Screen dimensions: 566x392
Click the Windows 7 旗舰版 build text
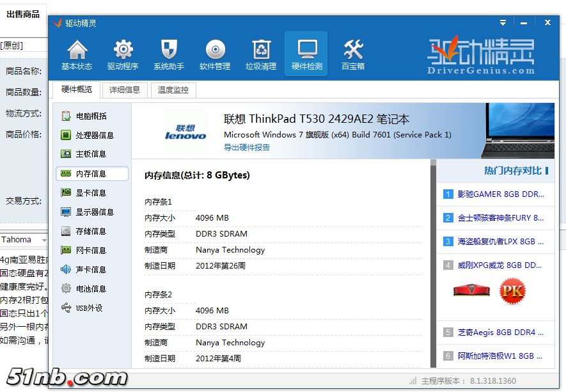[x=338, y=135]
